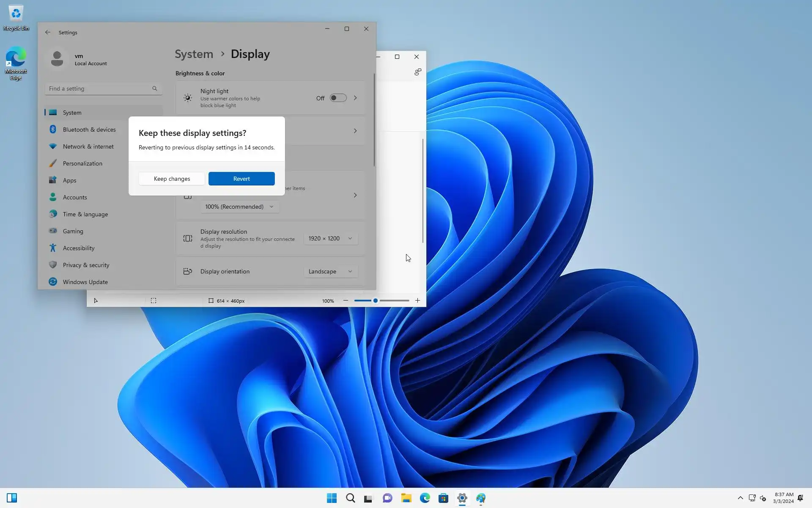Click the Find a setting search box

99,88
